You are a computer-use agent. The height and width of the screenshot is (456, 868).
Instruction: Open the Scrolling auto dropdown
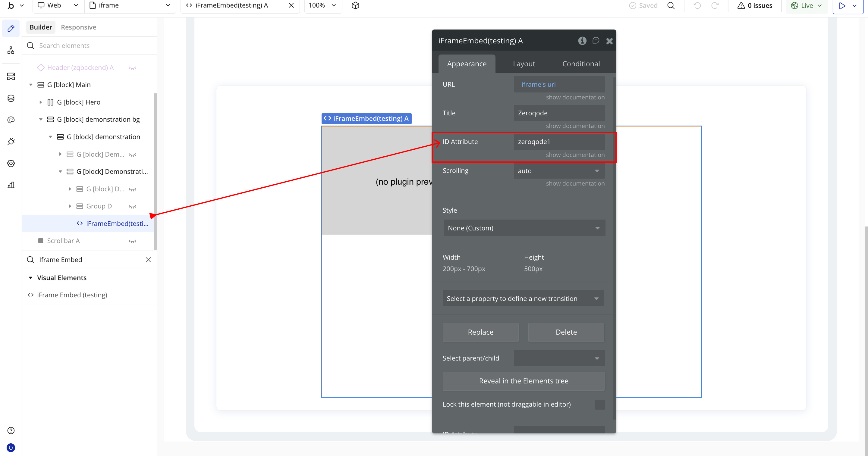click(x=559, y=171)
